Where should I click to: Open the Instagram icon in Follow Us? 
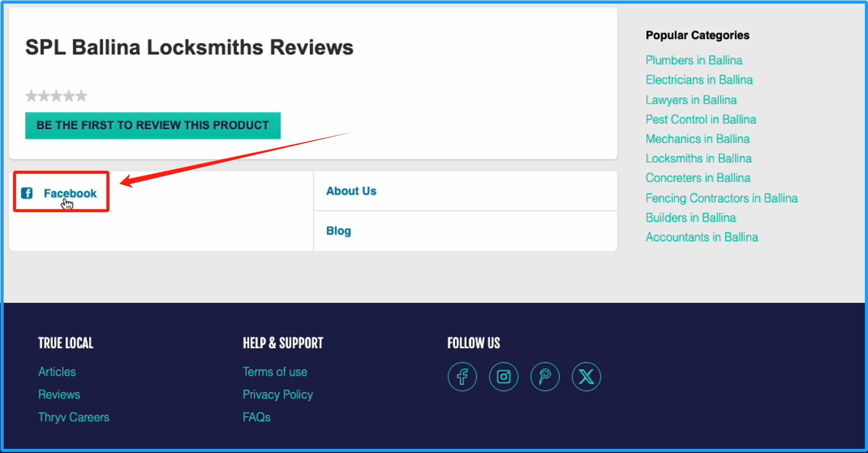(503, 377)
